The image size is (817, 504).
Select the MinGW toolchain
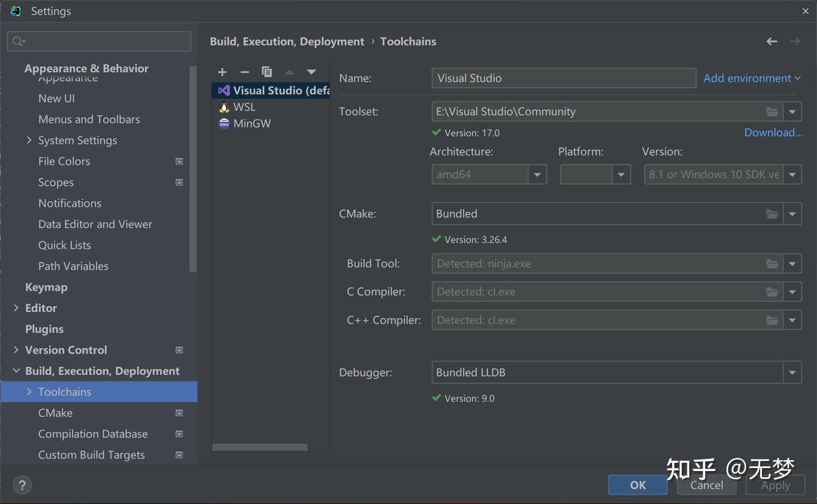tap(252, 124)
